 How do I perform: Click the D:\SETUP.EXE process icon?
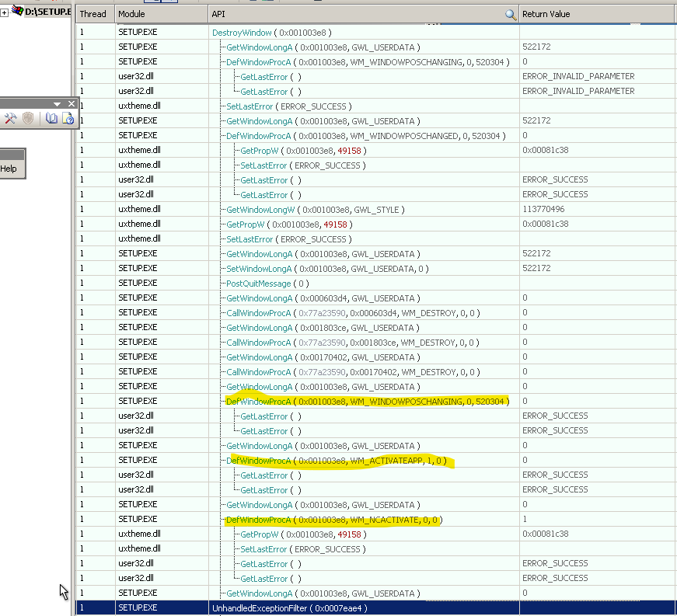point(16,12)
